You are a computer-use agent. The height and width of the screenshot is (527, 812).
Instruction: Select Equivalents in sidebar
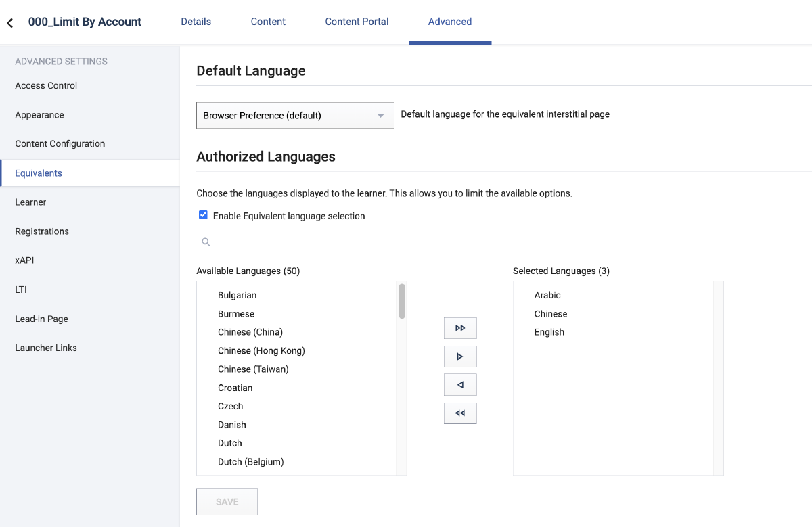click(x=89, y=173)
